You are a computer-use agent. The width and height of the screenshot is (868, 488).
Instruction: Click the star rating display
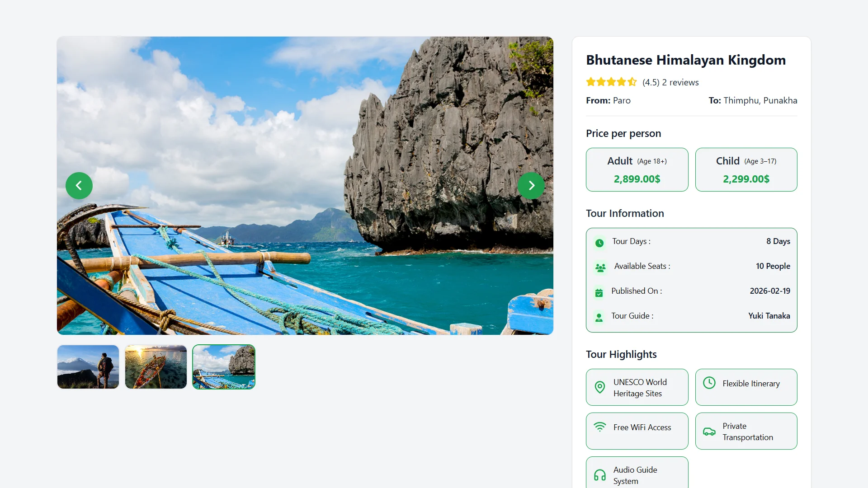(611, 82)
